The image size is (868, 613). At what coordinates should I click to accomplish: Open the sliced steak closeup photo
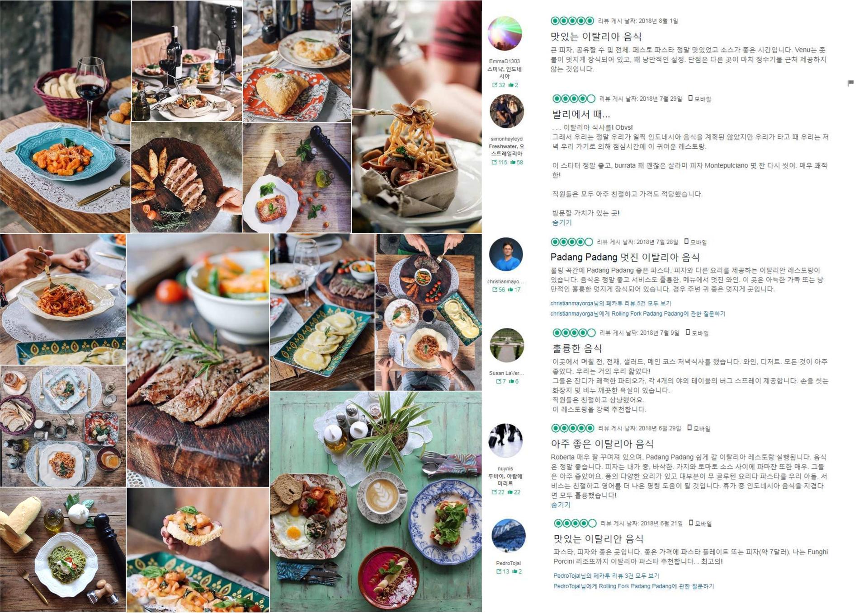coord(198,360)
